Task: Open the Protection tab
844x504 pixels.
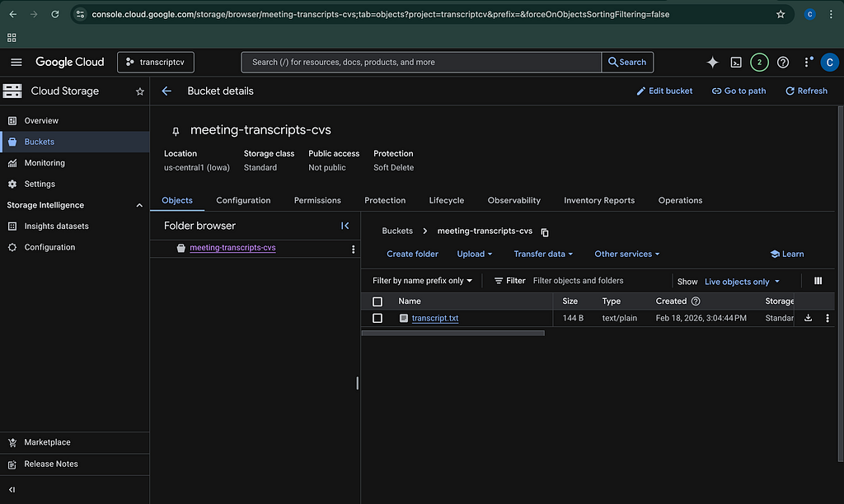Action: pyautogui.click(x=385, y=200)
